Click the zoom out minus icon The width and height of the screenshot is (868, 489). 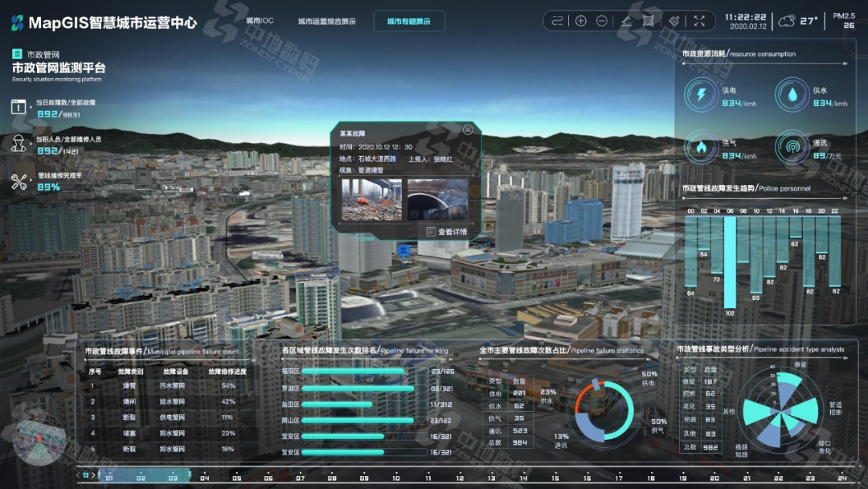pyautogui.click(x=602, y=21)
